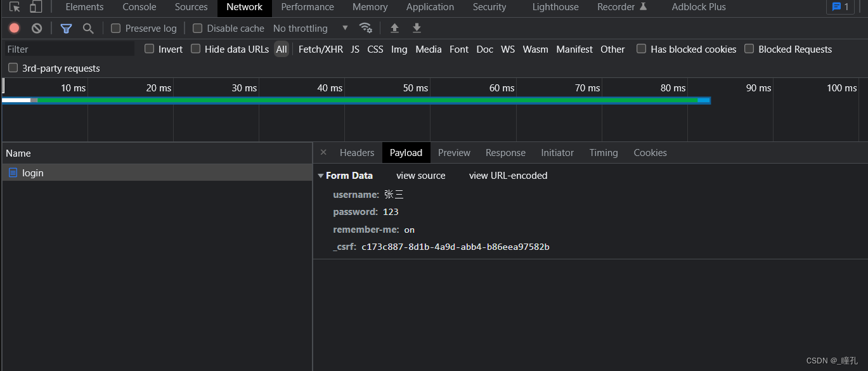Open the Application panel
Viewport: 868px width, 371px height.
coord(430,7)
